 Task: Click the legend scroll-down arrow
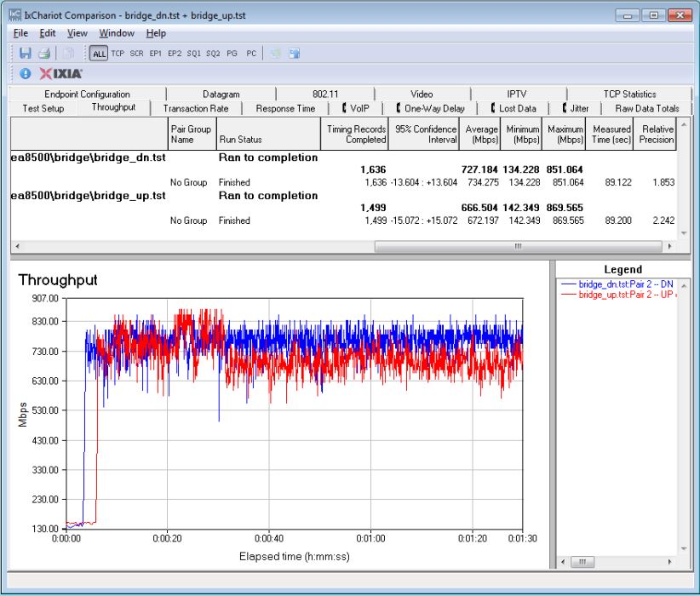(x=684, y=548)
